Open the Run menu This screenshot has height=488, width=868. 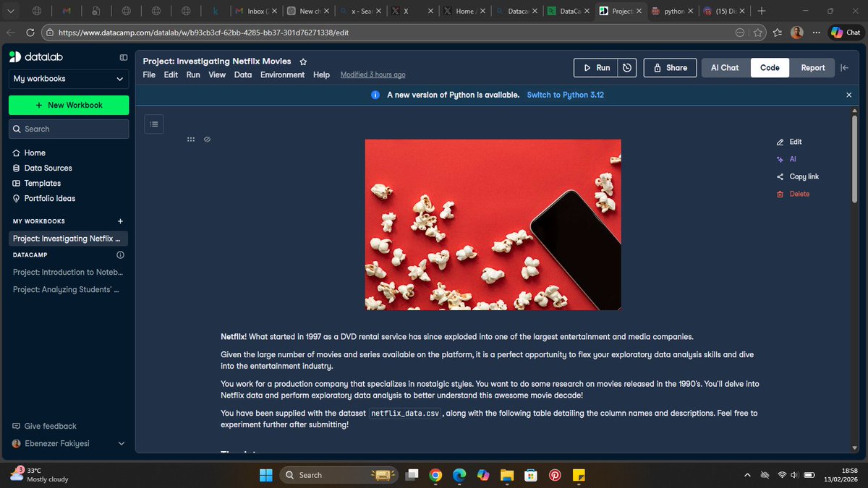click(x=193, y=74)
